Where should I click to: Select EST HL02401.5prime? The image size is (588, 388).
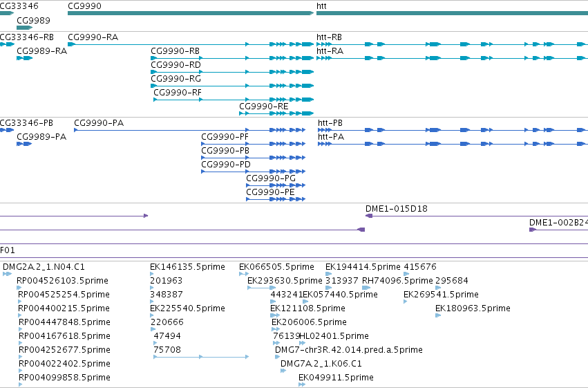click(302, 343)
